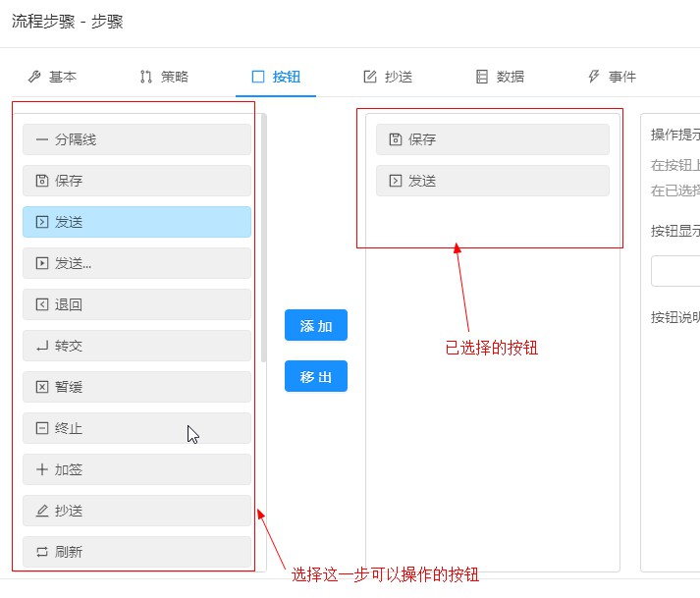Open the 抄送 tab

click(388, 77)
